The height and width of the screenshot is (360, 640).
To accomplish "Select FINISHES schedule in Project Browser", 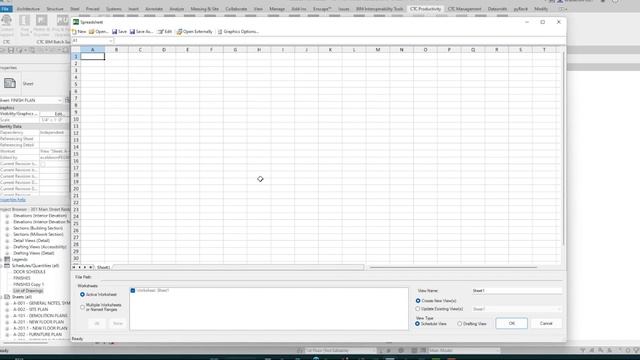I will 22,278.
